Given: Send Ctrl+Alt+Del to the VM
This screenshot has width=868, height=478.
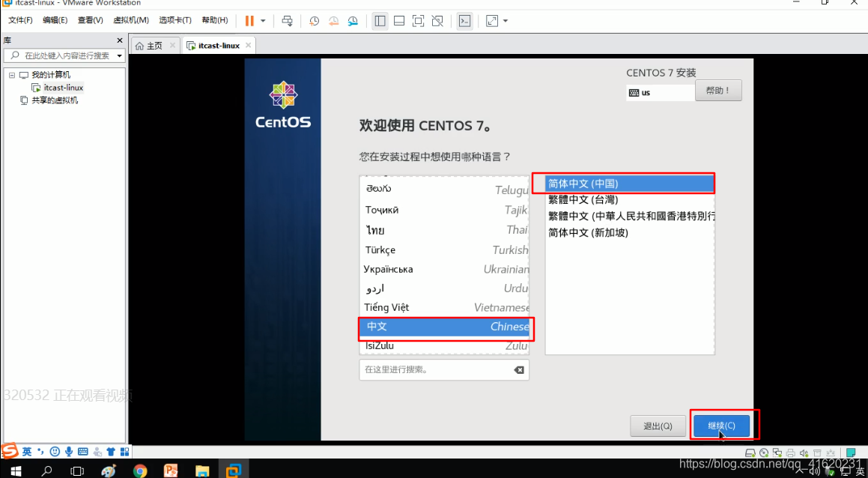Looking at the screenshot, I should point(288,21).
